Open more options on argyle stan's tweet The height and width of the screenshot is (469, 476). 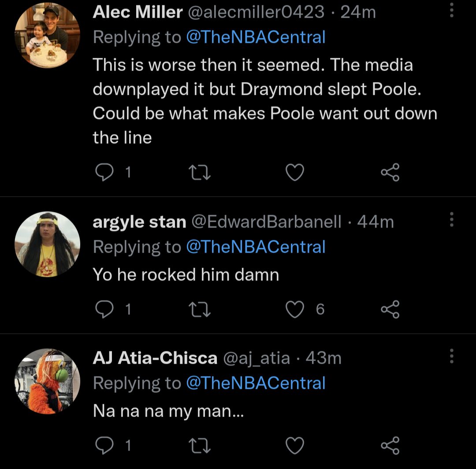[x=451, y=219]
